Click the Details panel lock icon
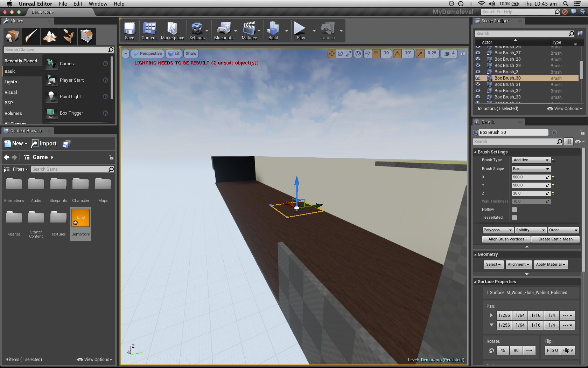588x368 pixels. [582, 132]
